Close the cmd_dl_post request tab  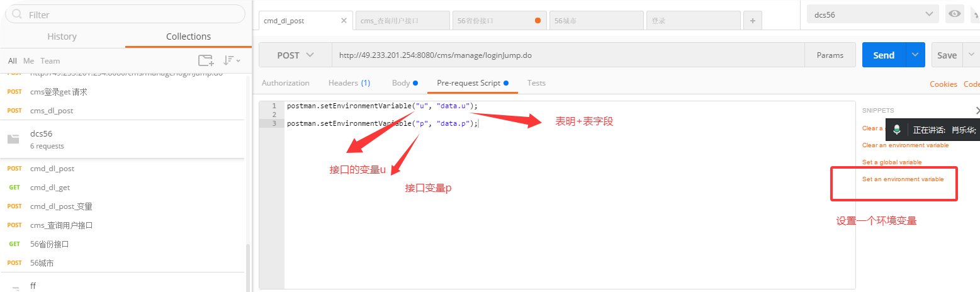pyautogui.click(x=344, y=20)
